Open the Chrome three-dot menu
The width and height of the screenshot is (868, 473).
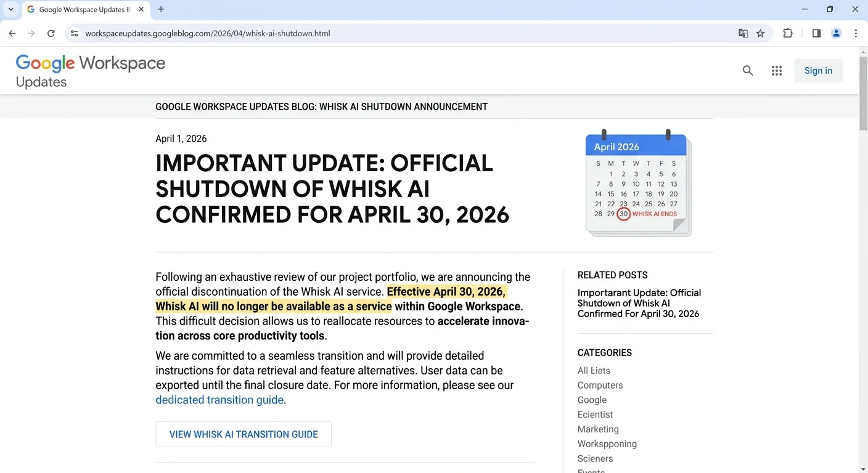coord(856,33)
